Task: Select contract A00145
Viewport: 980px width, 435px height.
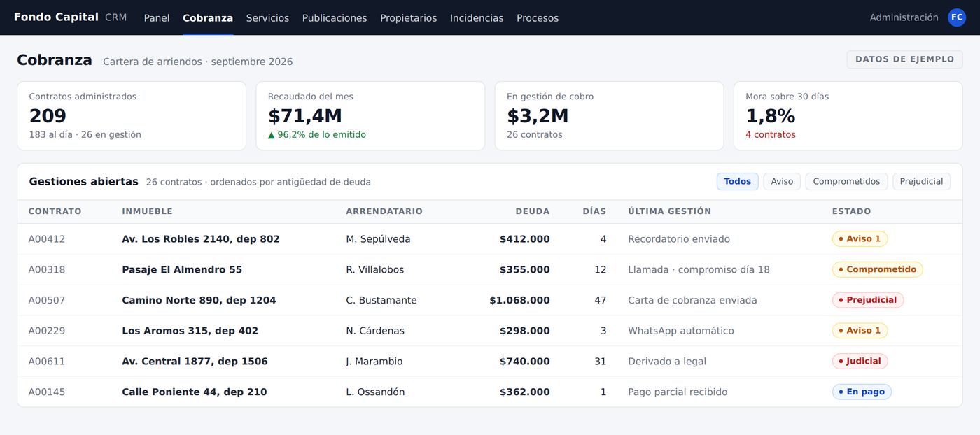Action: pyautogui.click(x=47, y=392)
